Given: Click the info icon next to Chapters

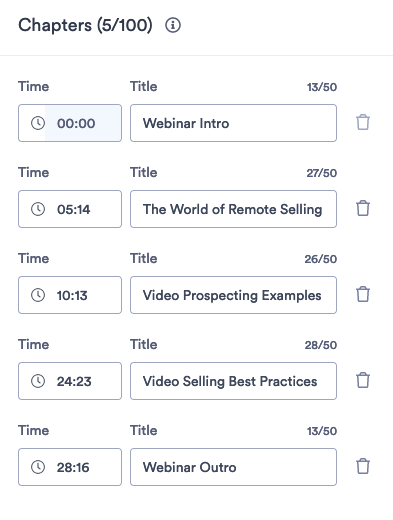Looking at the screenshot, I should coord(173,25).
